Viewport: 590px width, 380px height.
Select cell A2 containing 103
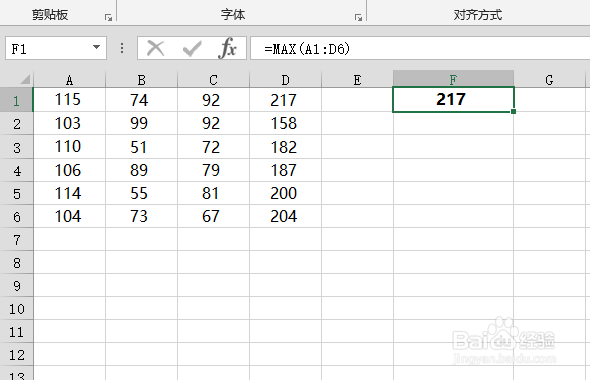[70, 123]
